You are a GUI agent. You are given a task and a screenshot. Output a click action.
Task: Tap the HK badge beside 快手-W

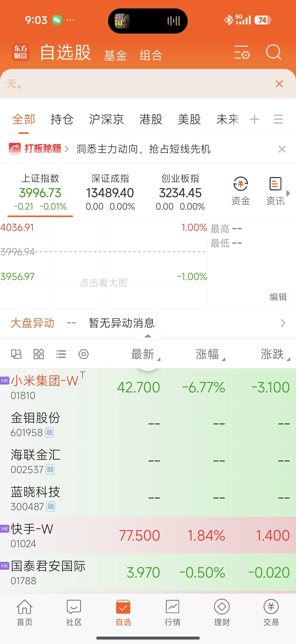coord(4,529)
